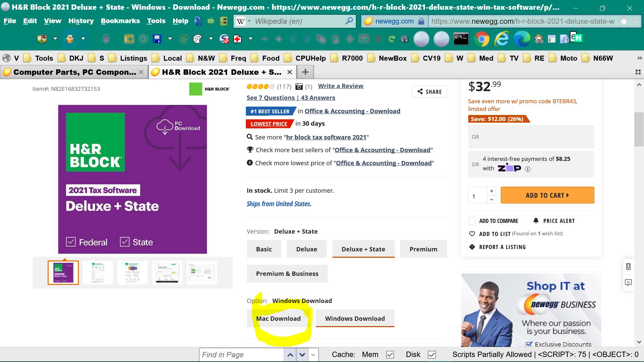Click the zoom out minus toolbar icon
644x362 pixels.
[x=265, y=39]
